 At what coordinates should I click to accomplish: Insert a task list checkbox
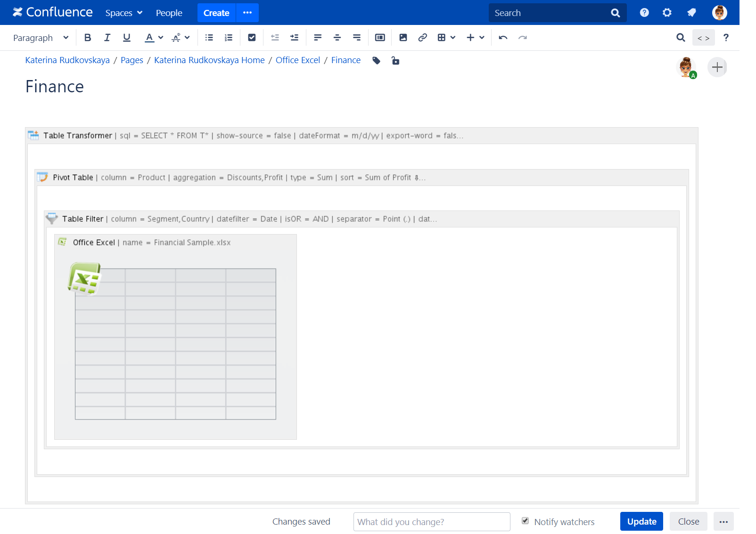252,38
